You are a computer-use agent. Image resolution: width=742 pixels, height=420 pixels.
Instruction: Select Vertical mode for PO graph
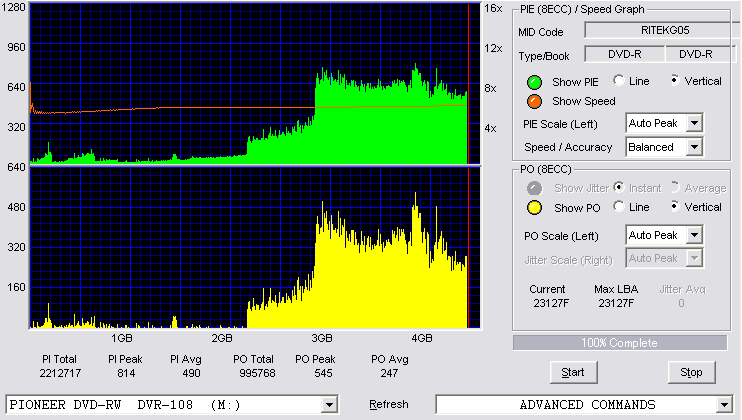[x=675, y=206]
